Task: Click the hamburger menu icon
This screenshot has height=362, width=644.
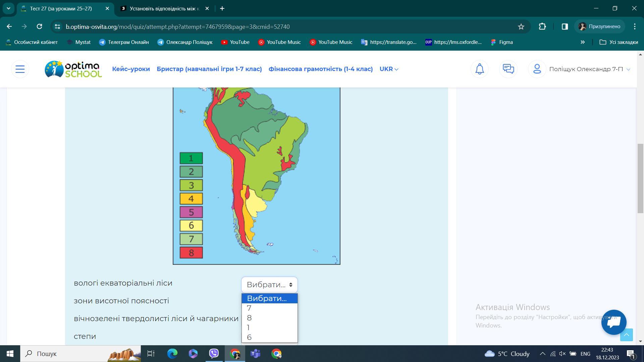Action: pyautogui.click(x=20, y=69)
